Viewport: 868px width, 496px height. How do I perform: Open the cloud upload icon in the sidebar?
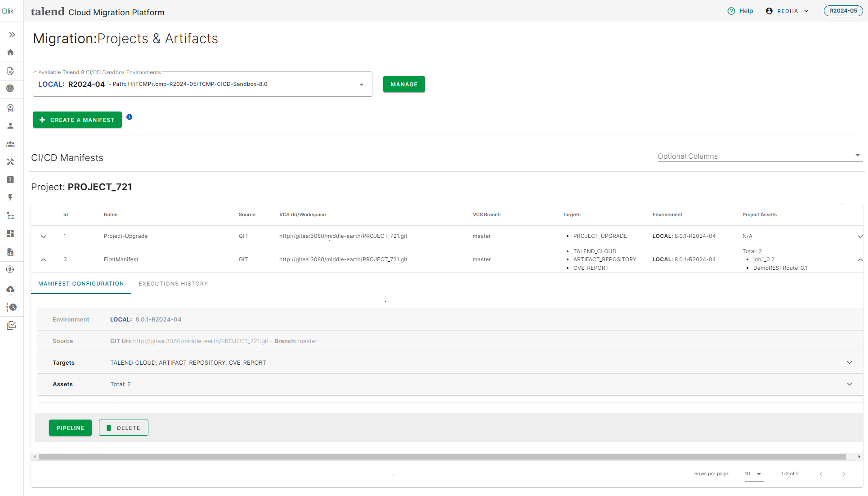10,289
